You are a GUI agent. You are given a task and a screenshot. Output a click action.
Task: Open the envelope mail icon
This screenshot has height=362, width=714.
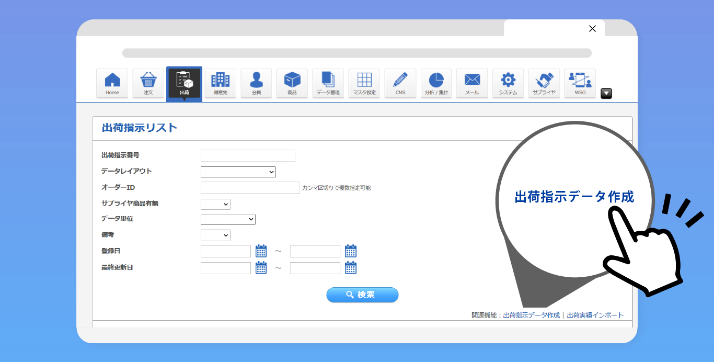coord(472,83)
